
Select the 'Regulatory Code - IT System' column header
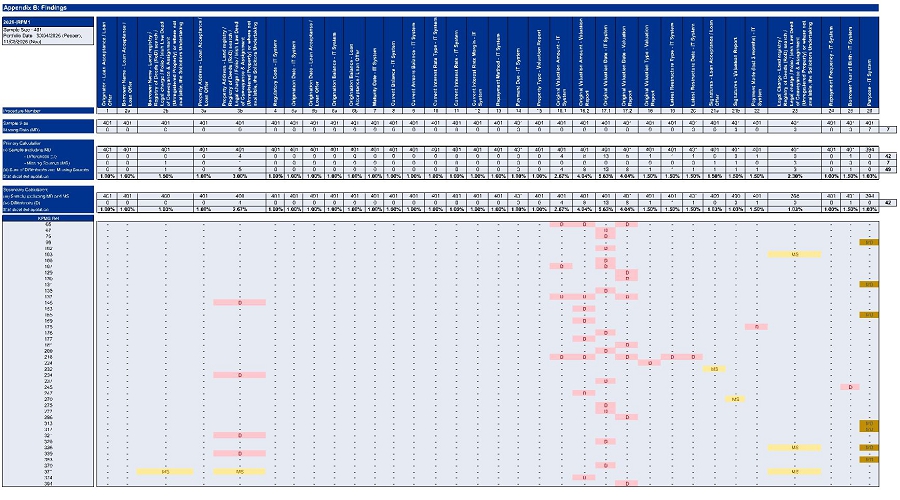(276, 61)
